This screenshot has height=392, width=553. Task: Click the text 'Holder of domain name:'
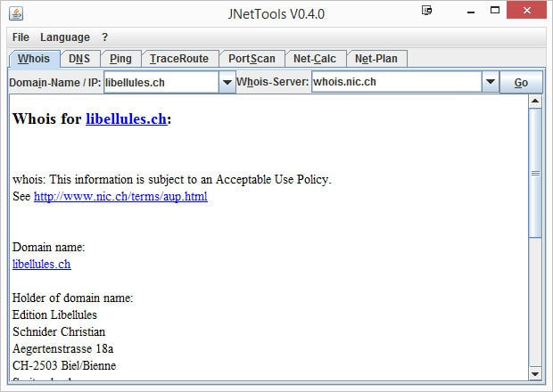pyautogui.click(x=72, y=298)
